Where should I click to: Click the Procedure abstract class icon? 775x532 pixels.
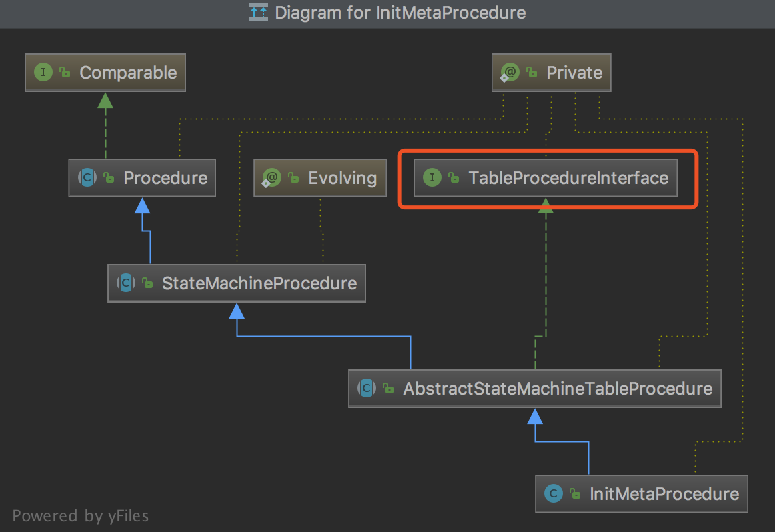tap(87, 178)
